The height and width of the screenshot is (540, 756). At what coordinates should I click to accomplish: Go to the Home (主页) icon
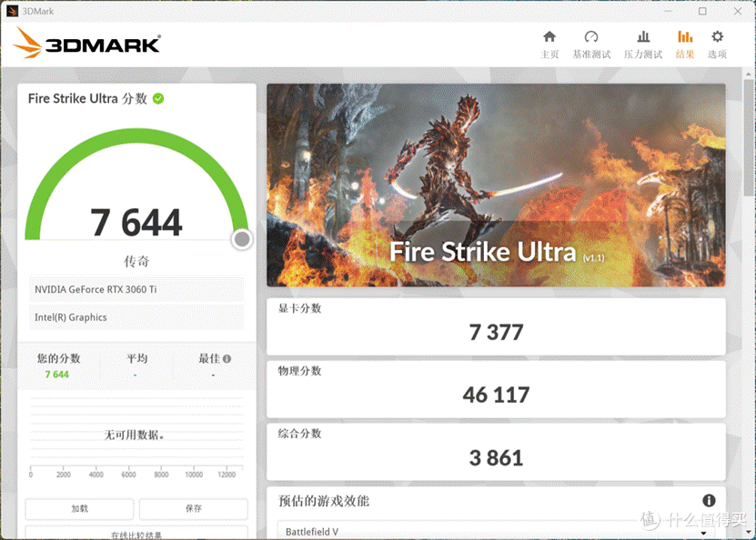pos(549,37)
